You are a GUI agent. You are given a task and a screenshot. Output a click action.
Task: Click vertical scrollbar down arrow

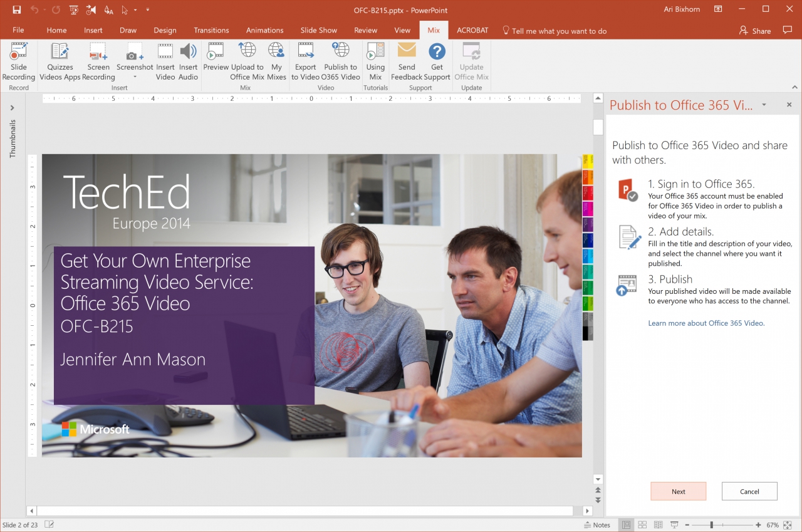598,479
